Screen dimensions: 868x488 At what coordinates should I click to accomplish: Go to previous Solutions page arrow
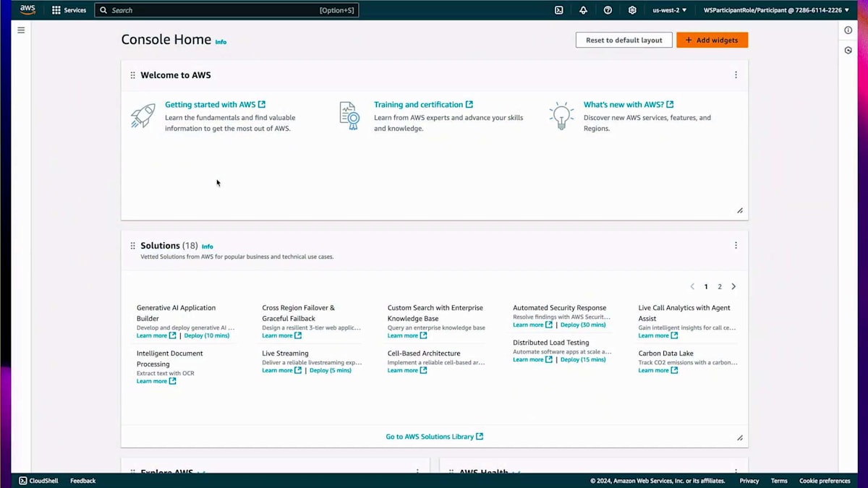coord(692,287)
